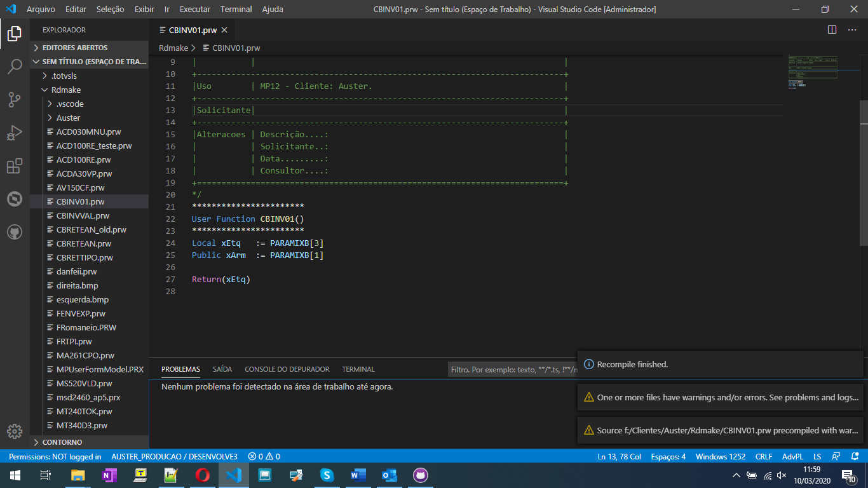
Task: Toggle the split editor layout icon
Action: coord(832,29)
